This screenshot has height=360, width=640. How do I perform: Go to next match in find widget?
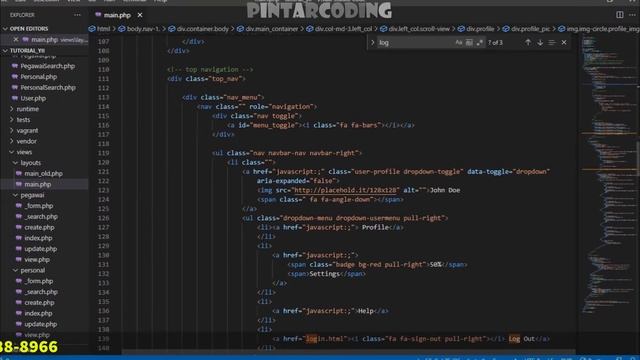click(x=540, y=42)
